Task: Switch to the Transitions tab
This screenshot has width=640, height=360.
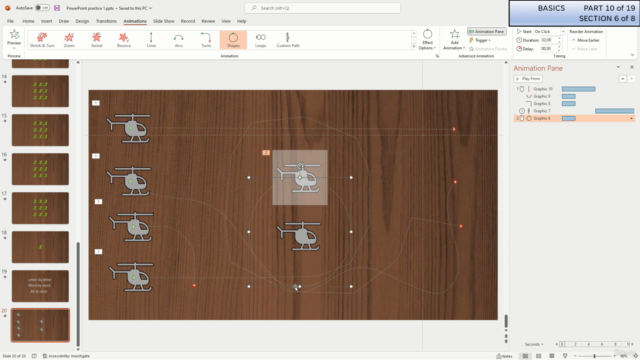Action: pos(106,21)
